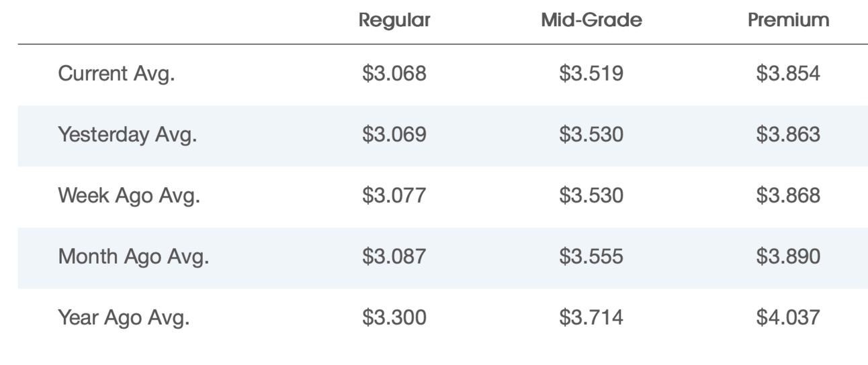
Task: Click yesterday's Regular price $3.069
Action: pos(394,135)
